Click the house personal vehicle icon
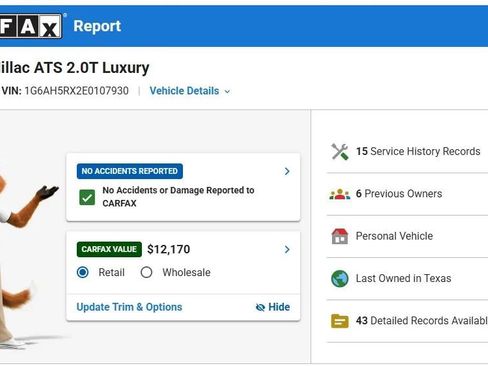 coord(340,236)
